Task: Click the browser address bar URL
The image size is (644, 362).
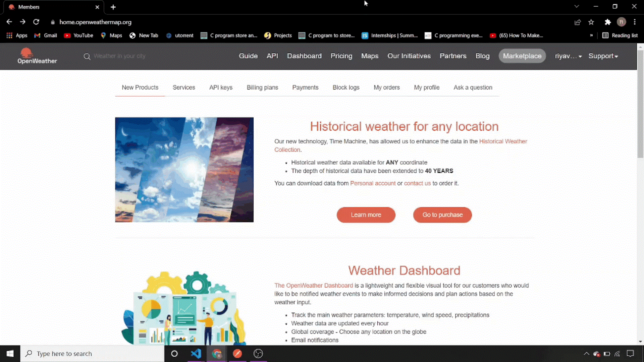Action: pos(95,22)
